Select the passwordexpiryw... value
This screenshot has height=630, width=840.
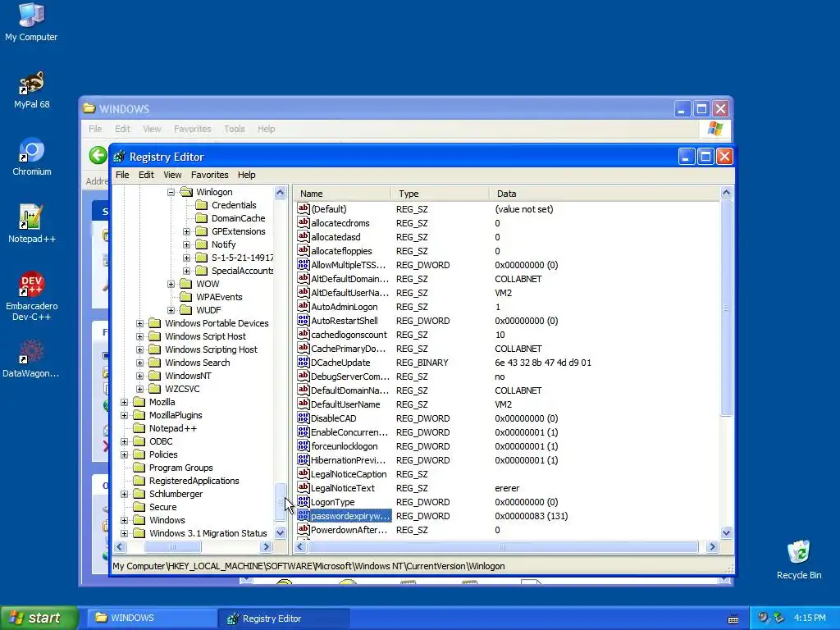click(x=345, y=516)
